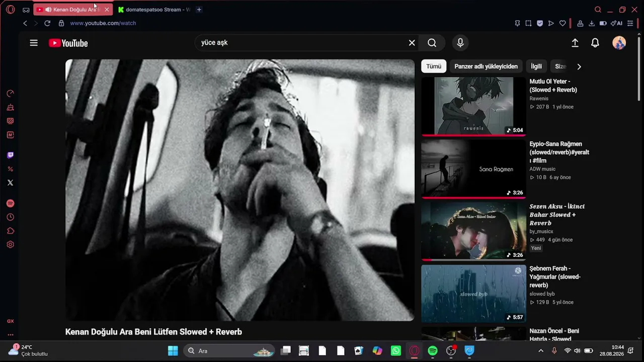Open the browser profile icon
The height and width of the screenshot is (362, 644).
(x=580, y=23)
